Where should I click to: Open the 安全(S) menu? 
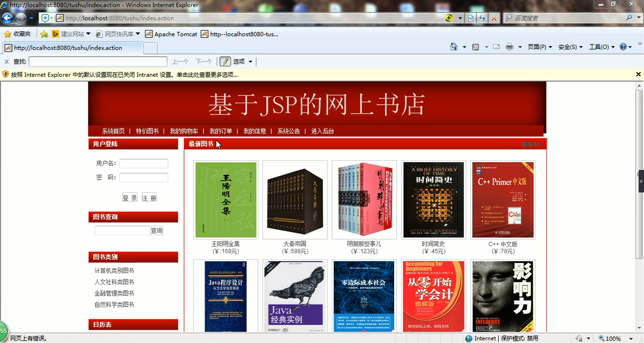pos(570,47)
